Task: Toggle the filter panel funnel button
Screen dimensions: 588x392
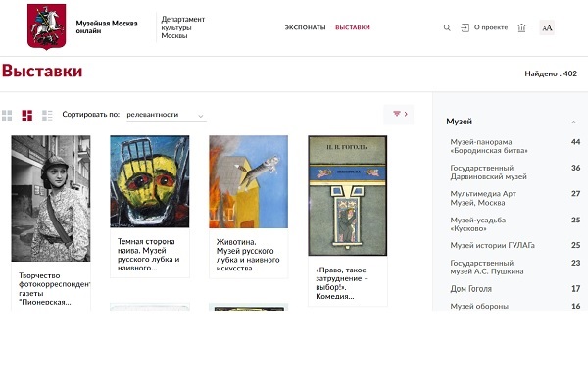Action: point(398,114)
